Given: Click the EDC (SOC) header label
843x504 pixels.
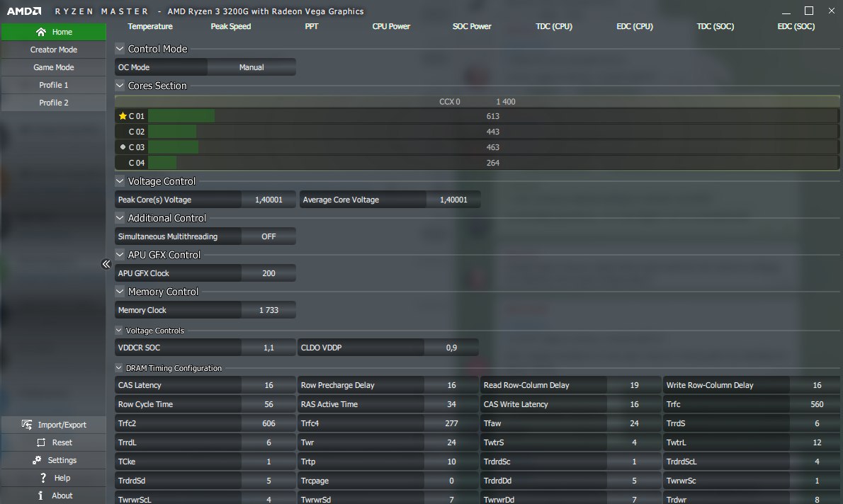Looking at the screenshot, I should (x=796, y=26).
